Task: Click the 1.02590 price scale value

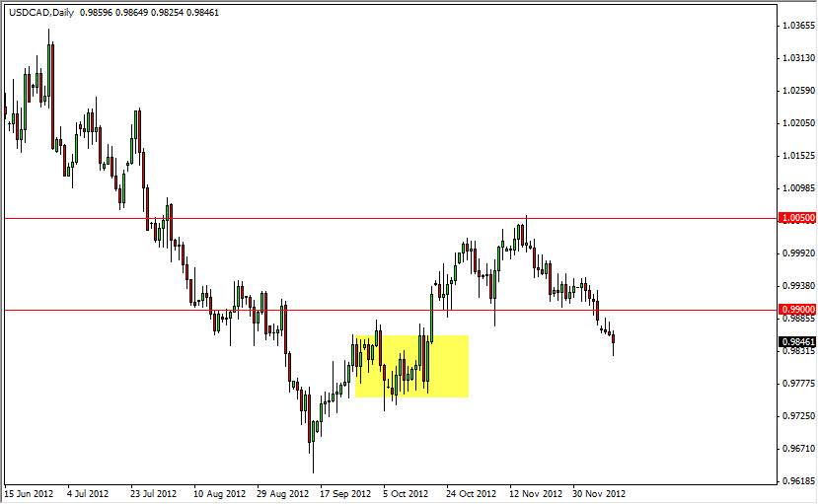Action: tap(798, 91)
